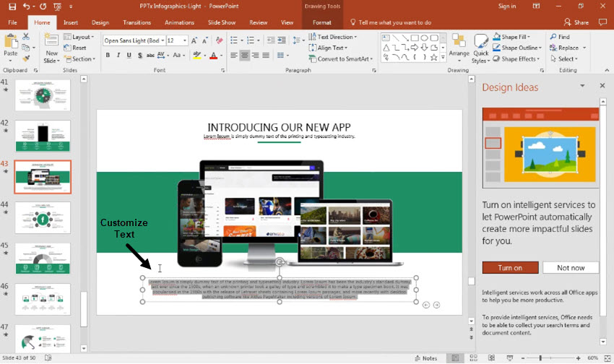
Task: Open Align Text dropdown
Action: [328, 48]
